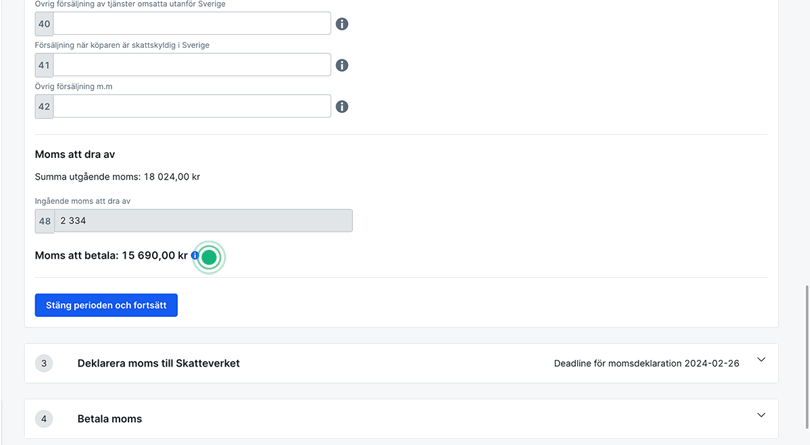Viewport: 810px width, 445px height.
Task: Open the Deklarera moms till Skatteverket heading
Action: point(158,363)
